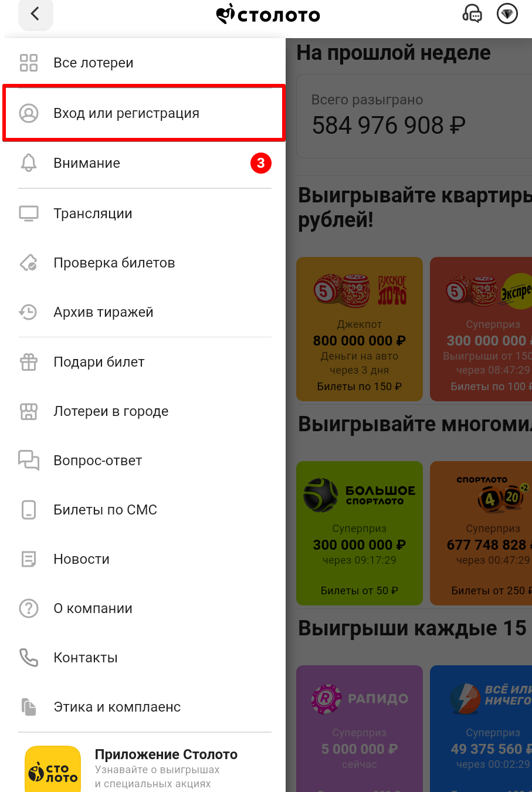Select Подари билет gift icon
The height and width of the screenshot is (792, 532).
pos(29,362)
